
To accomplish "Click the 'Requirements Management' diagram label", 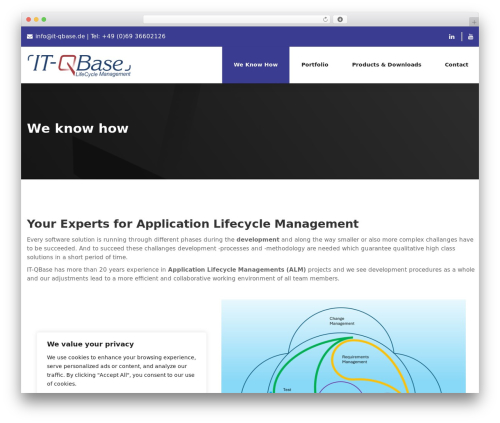I will coord(355,359).
